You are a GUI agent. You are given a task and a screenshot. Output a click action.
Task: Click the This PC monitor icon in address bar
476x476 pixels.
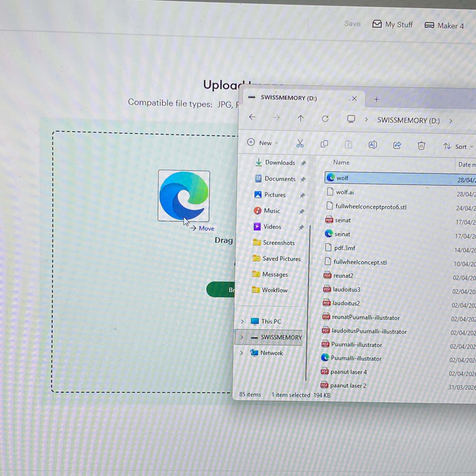(x=351, y=119)
